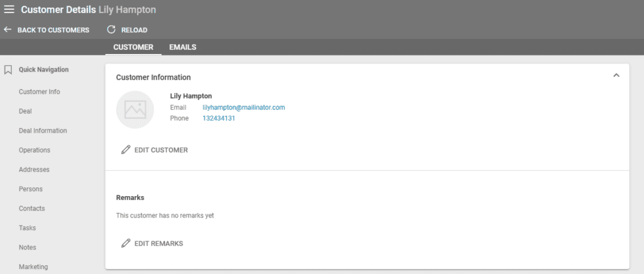The width and height of the screenshot is (644, 274).
Task: Click the phone number 132434131
Action: pyautogui.click(x=218, y=118)
